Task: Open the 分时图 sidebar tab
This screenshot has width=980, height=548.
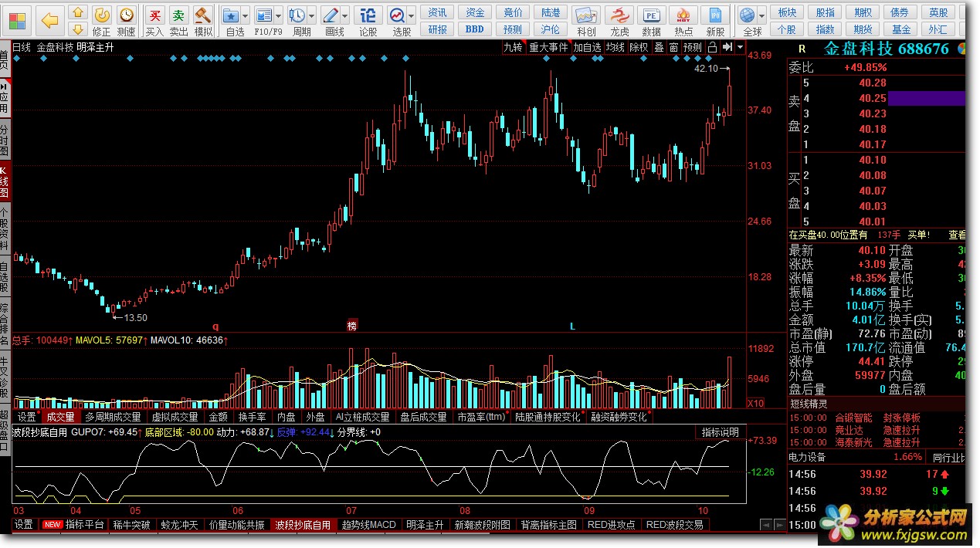Action: 5,139
